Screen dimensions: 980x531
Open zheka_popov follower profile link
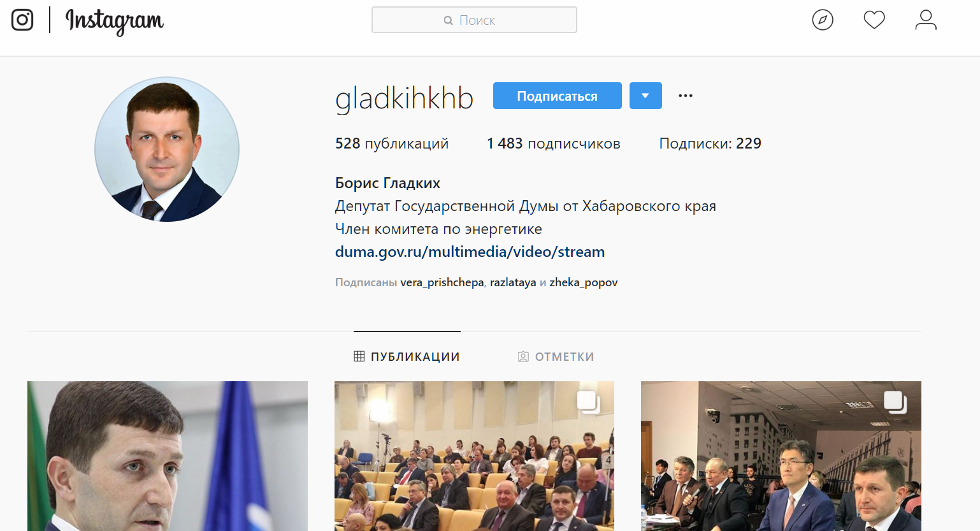click(583, 282)
